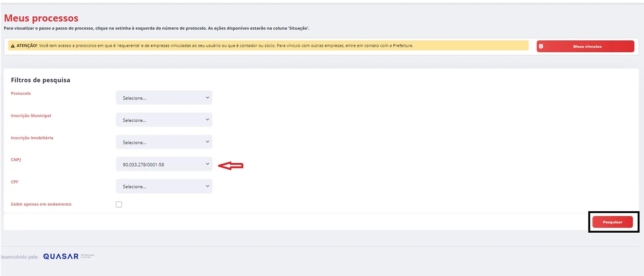Click the Inscrição Municipal field label

(31, 115)
